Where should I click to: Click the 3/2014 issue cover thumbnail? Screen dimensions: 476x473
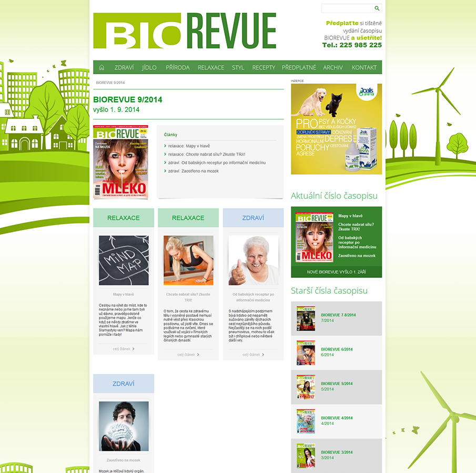click(306, 456)
